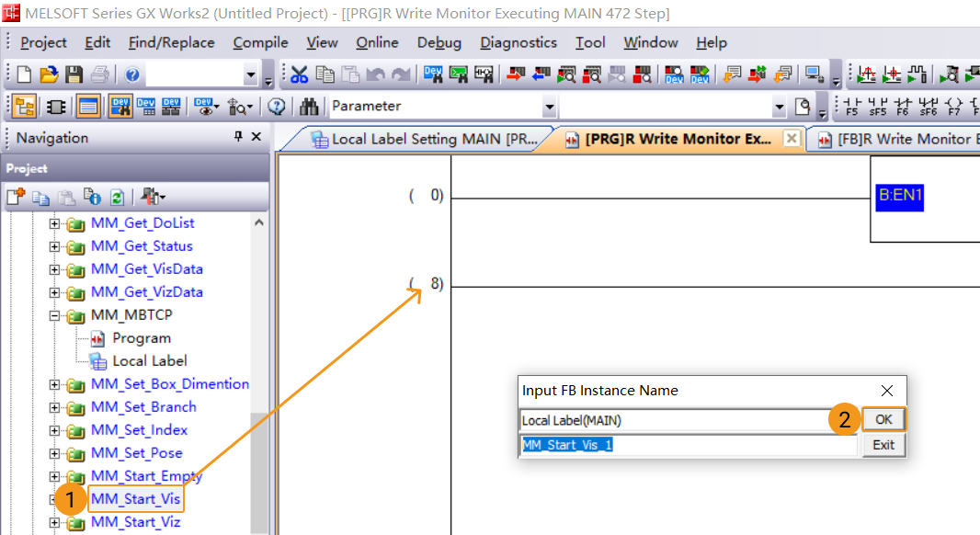Open GX Works2 help question-mark icon
The image size is (980, 535).
(x=131, y=75)
